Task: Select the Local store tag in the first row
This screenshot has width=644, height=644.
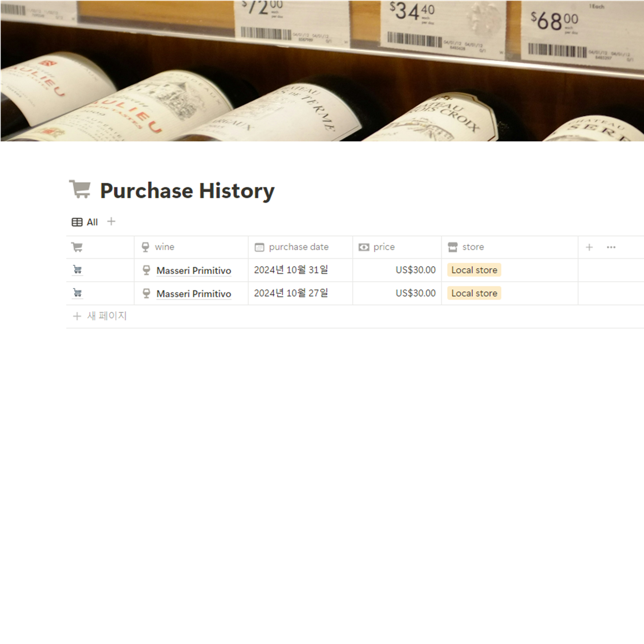Action: pos(474,270)
